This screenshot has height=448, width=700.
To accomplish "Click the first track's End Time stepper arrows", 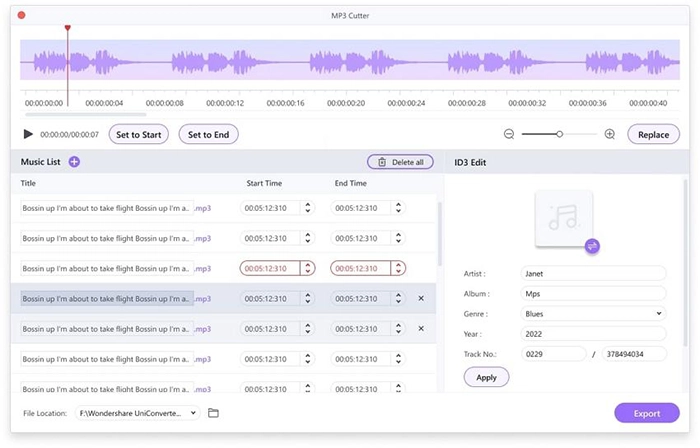I will click(398, 207).
